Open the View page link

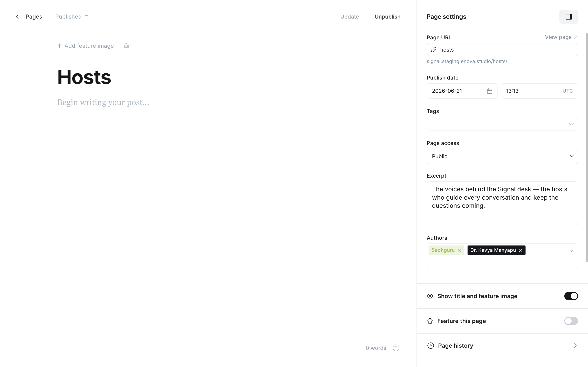click(561, 37)
